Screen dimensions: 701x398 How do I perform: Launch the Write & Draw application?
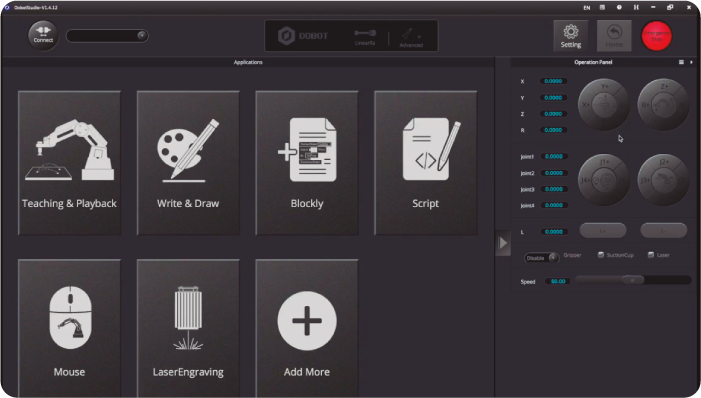click(188, 163)
